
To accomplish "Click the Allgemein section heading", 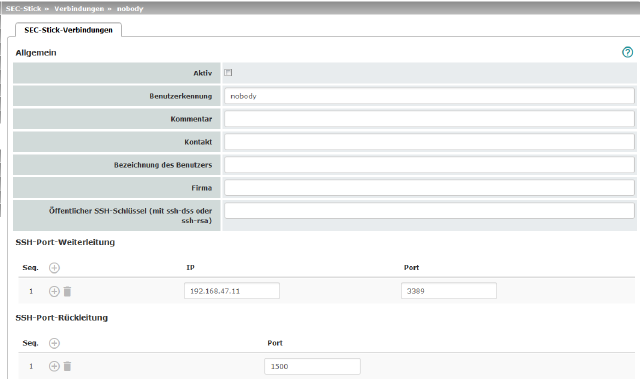I will (x=36, y=53).
